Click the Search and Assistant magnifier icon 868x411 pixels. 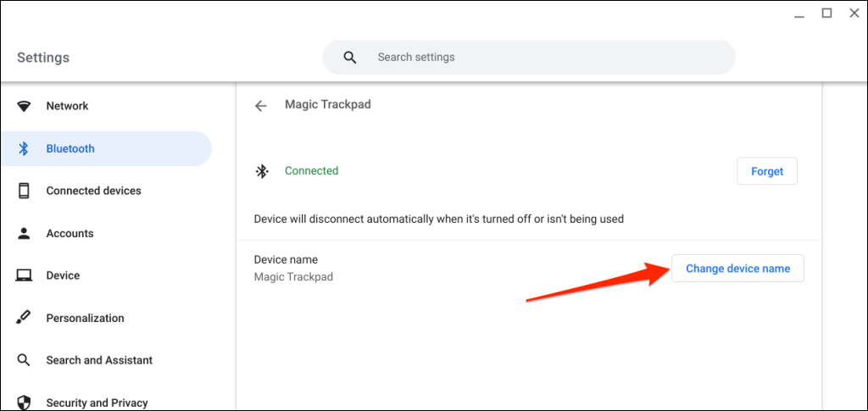(x=24, y=360)
